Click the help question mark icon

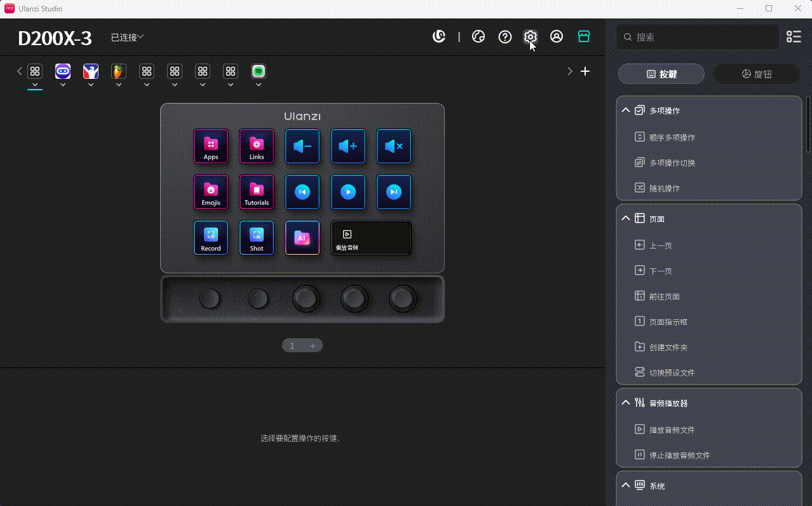504,37
